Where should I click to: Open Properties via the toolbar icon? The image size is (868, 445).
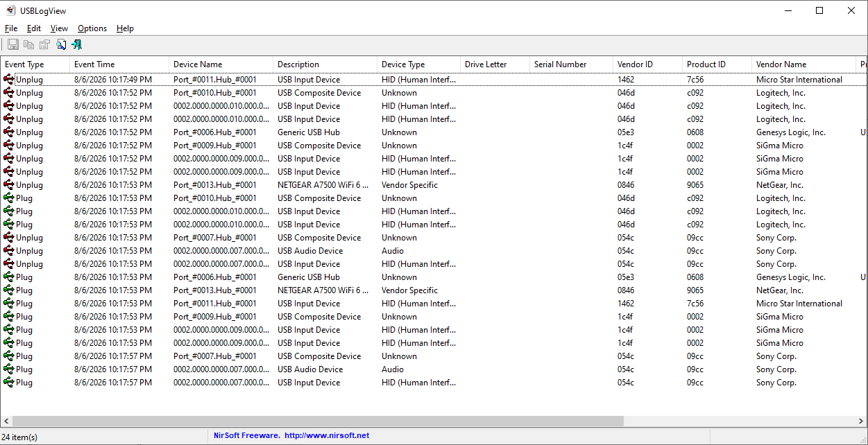tap(44, 45)
